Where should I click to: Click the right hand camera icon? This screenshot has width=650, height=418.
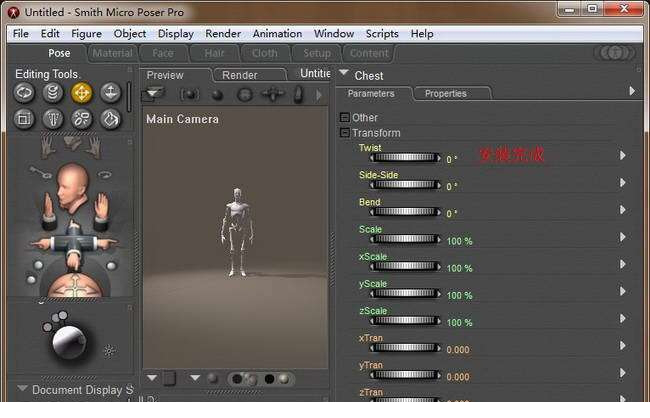95,147
